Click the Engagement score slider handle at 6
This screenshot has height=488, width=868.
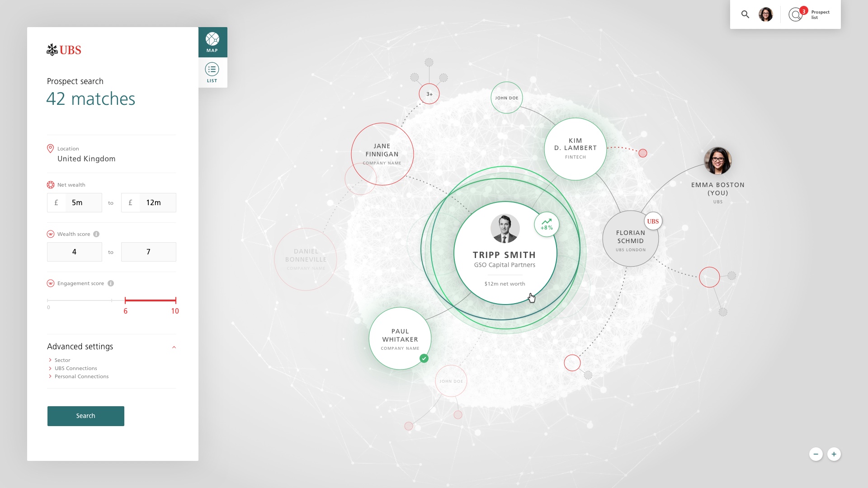click(x=125, y=300)
